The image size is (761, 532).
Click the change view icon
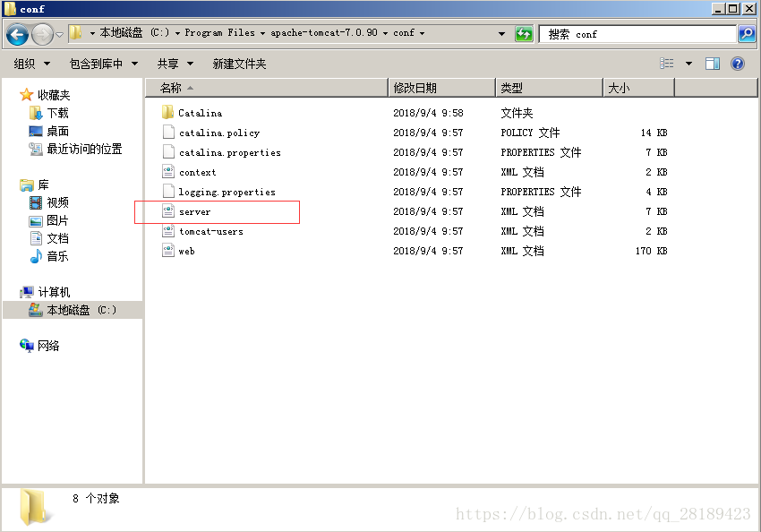(x=666, y=64)
